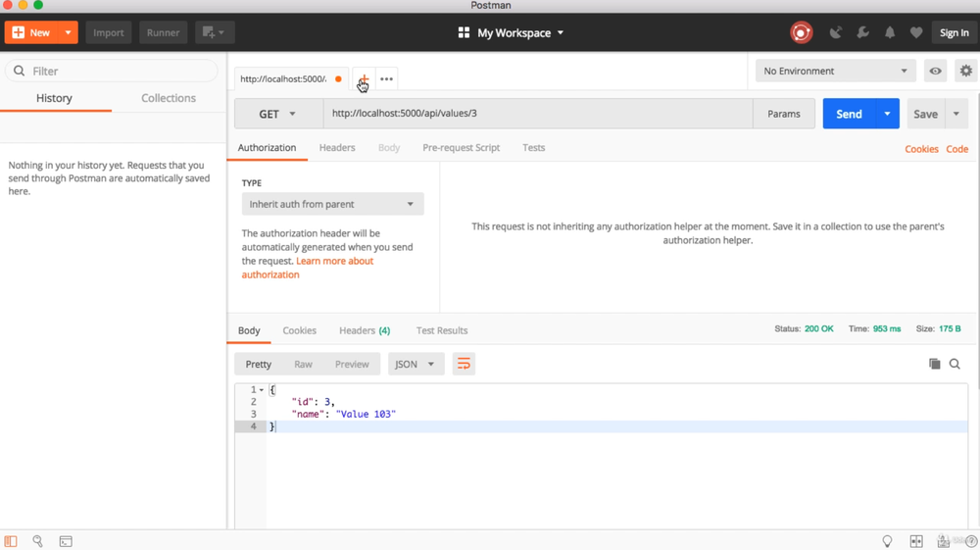Click the filter magnifier icon

(20, 71)
